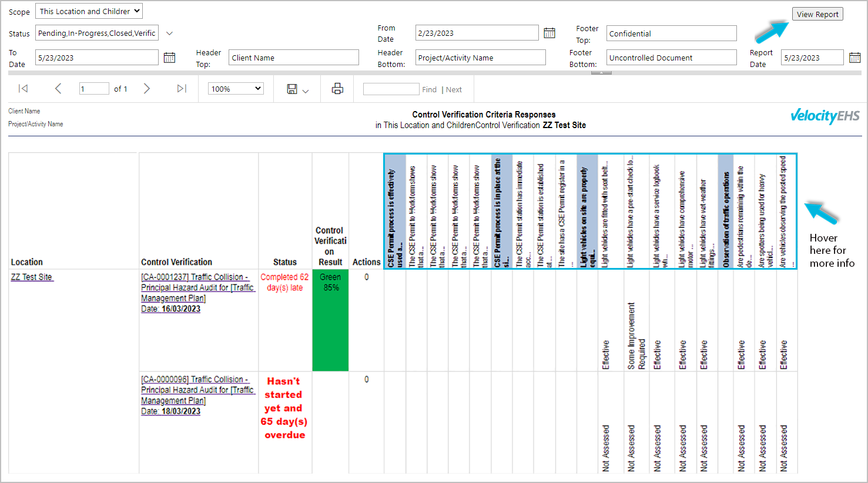Click the 'Hasn't started yet' overdue status
Viewport: 868px width, 483px height.
pos(284,408)
